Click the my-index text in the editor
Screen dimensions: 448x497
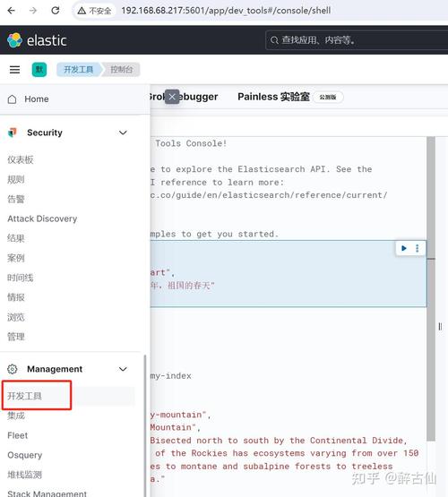pos(171,376)
